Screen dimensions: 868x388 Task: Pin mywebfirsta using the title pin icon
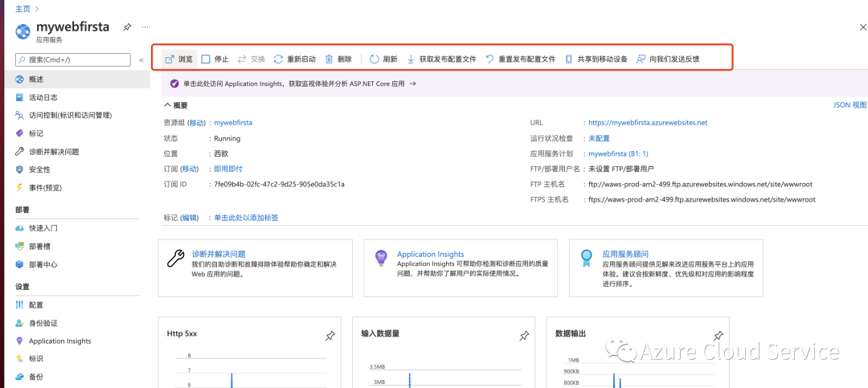[127, 27]
